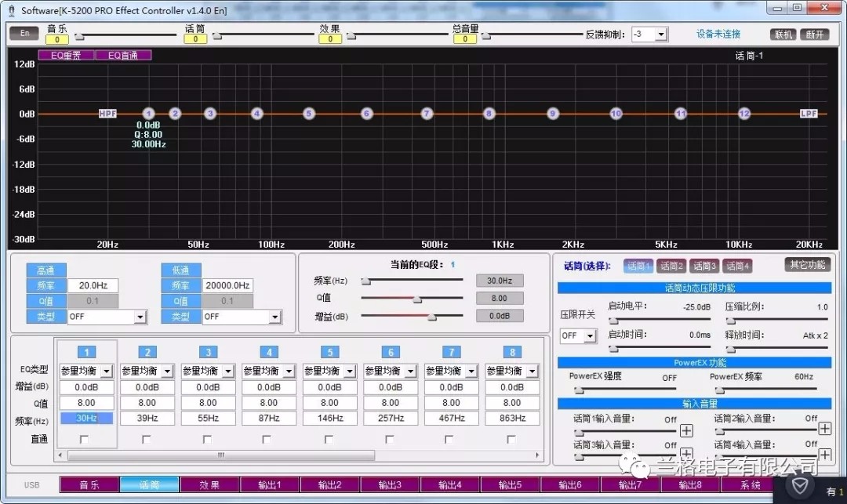Select EQ node 12 on the graph
This screenshot has width=847, height=504.
point(743,114)
